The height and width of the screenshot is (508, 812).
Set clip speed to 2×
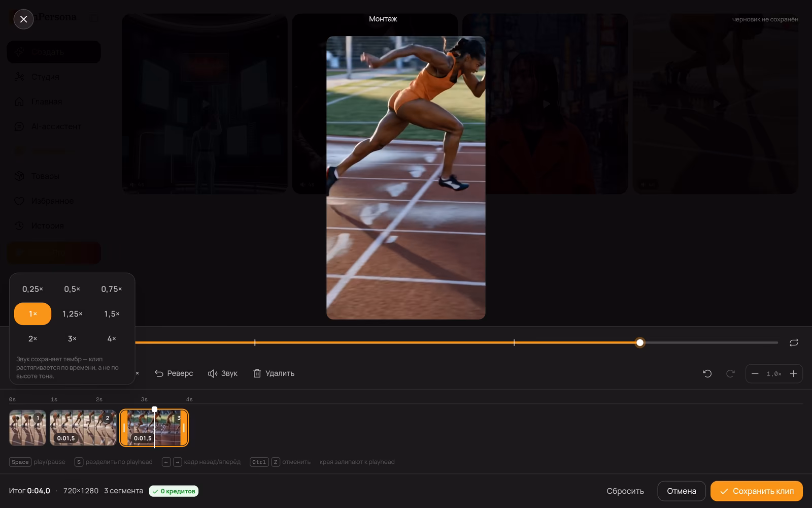32,339
